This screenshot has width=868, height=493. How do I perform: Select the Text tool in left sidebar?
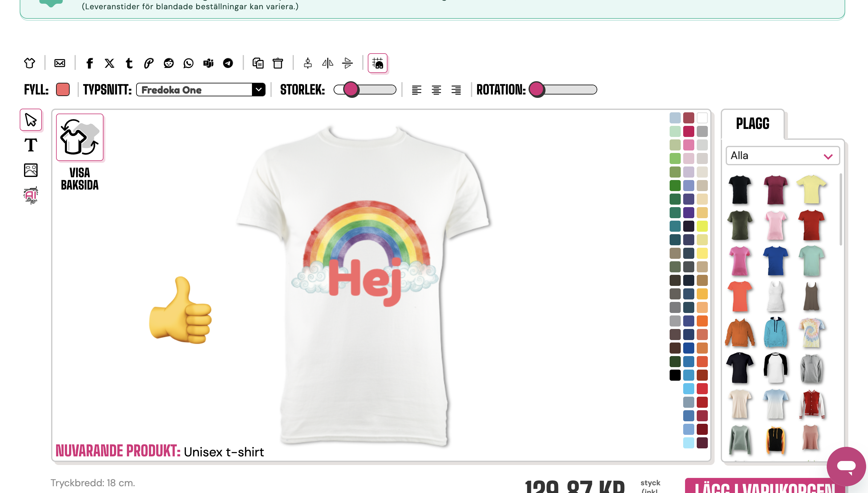pos(30,145)
